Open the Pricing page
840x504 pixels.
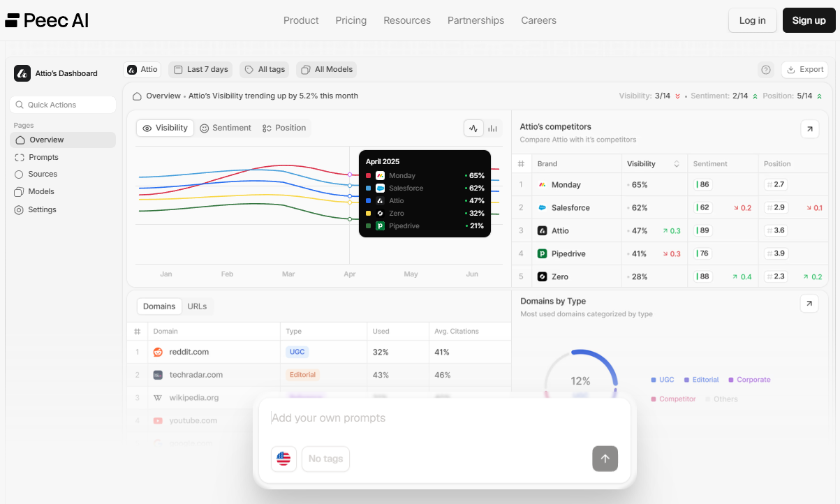351,20
